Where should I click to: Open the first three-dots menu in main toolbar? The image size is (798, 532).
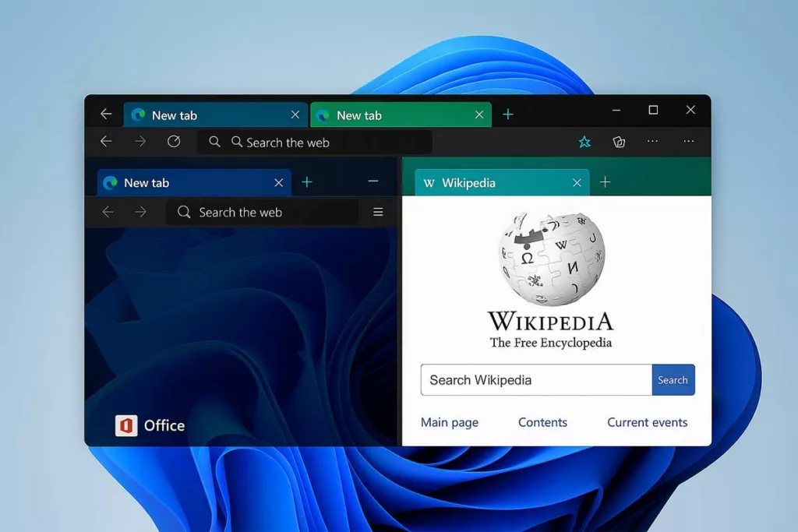(x=652, y=142)
